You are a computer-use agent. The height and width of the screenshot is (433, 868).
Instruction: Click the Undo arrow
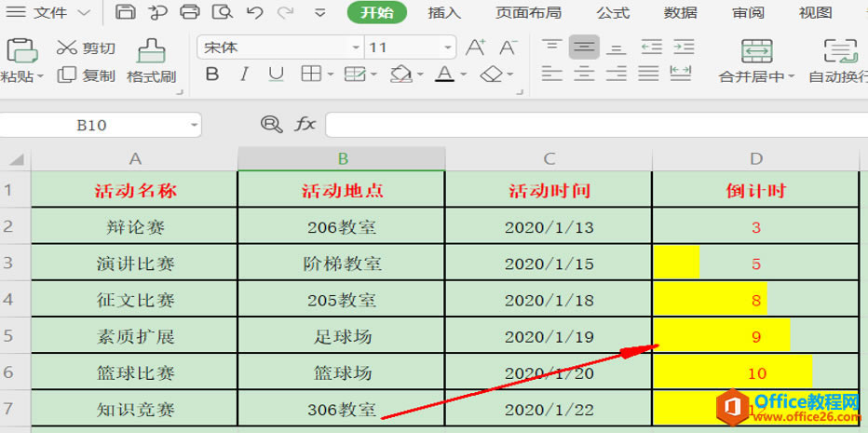point(254,12)
